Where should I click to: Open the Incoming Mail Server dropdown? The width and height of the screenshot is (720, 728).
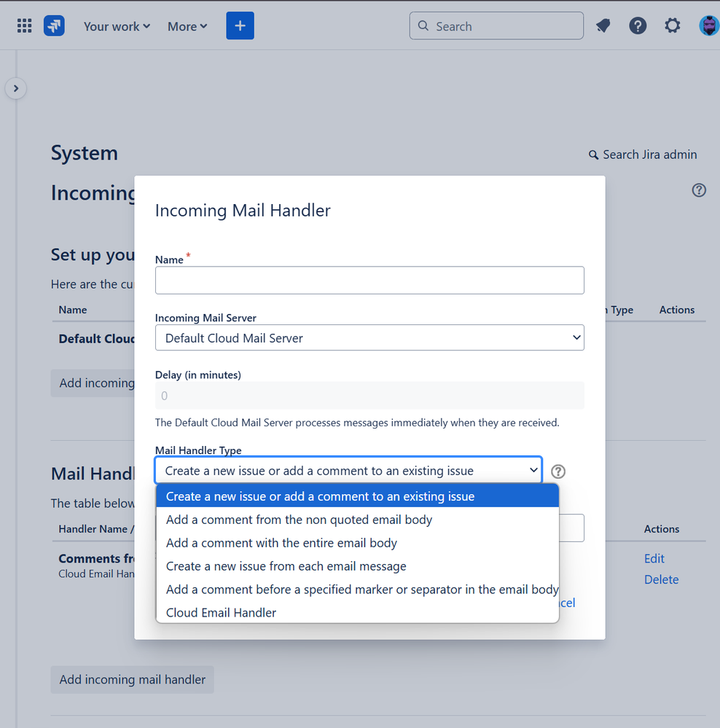coord(369,337)
